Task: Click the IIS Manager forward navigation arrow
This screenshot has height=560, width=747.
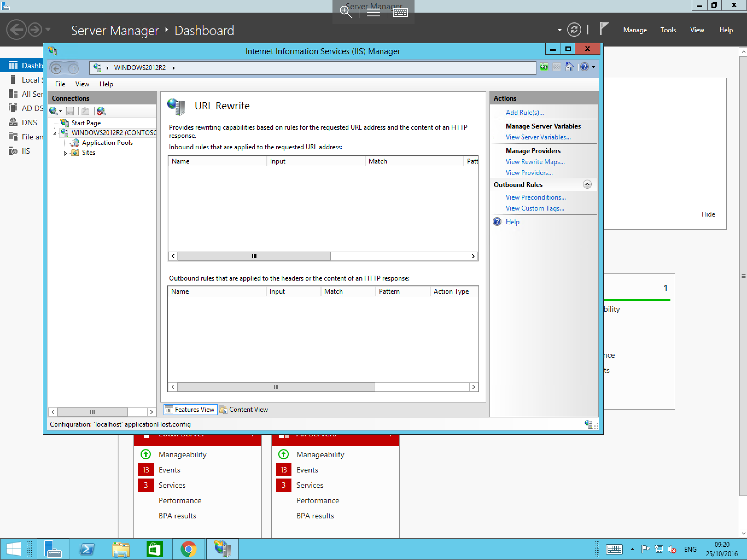Action: pyautogui.click(x=73, y=69)
